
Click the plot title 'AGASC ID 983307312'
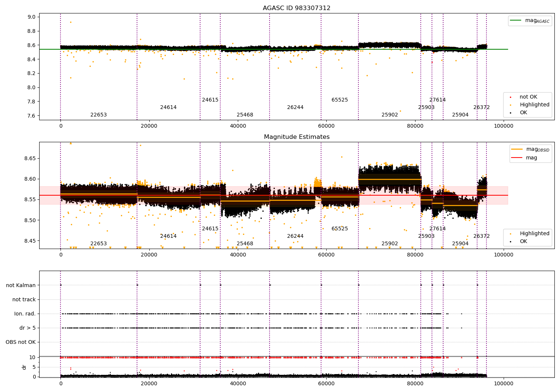(x=296, y=8)
